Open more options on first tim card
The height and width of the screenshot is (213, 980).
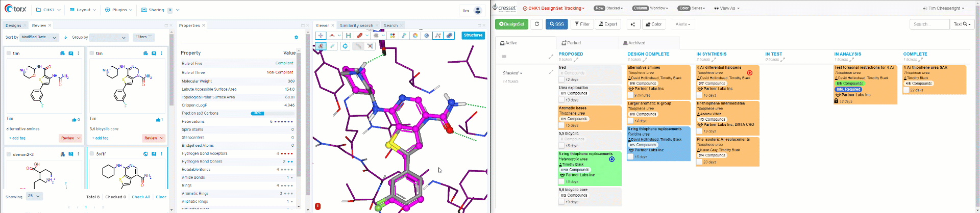click(x=78, y=53)
